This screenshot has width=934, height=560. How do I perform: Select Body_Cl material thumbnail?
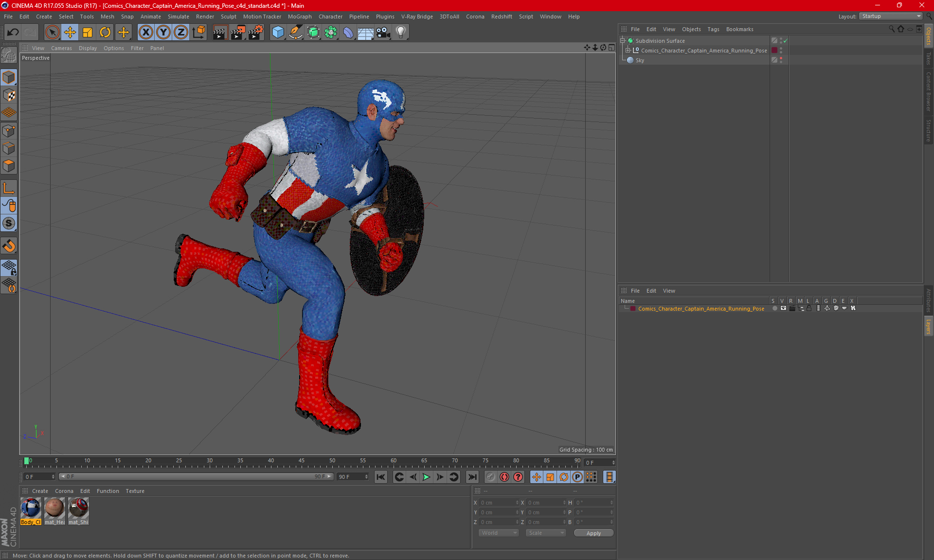pos(31,511)
